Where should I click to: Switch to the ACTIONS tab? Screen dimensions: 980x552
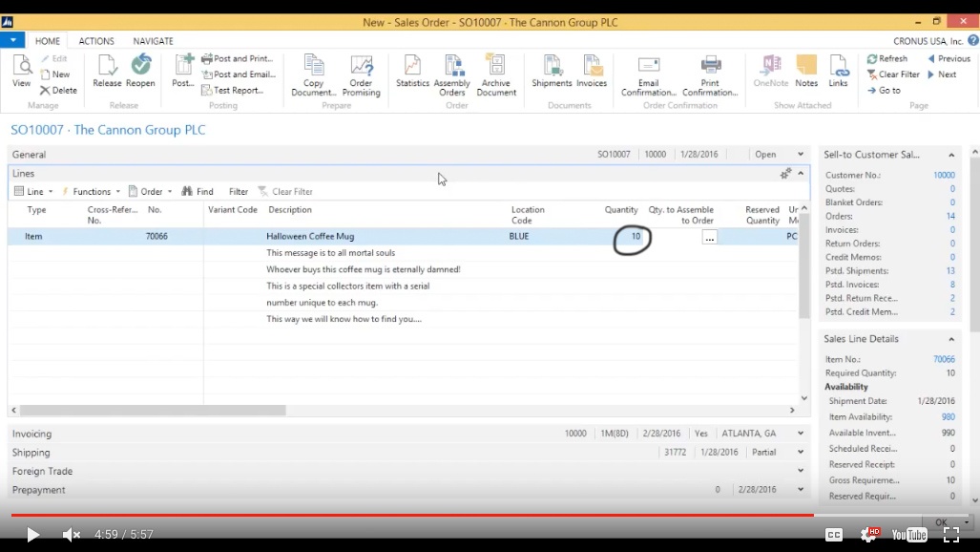tap(96, 41)
